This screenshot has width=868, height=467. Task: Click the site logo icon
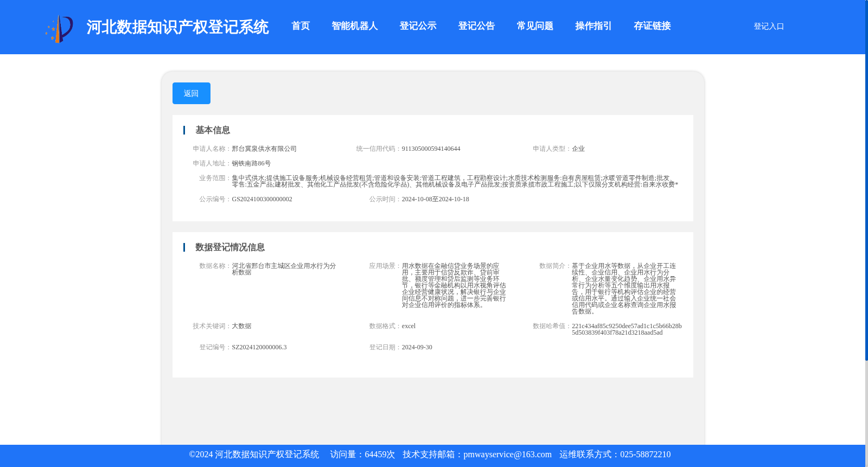pyautogui.click(x=59, y=29)
